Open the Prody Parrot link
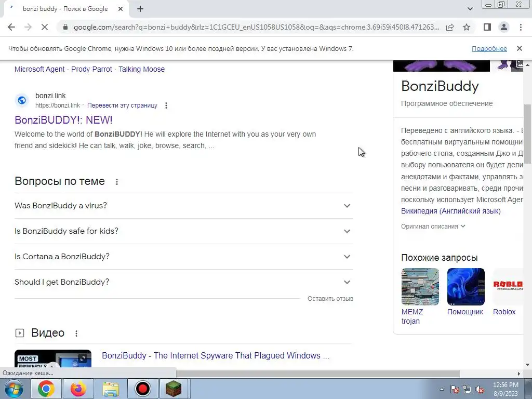 [x=91, y=69]
